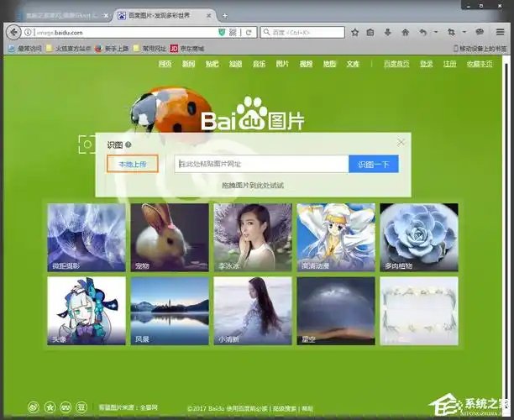Click the help question mark beside 识图
This screenshot has width=514, height=420.
click(128, 145)
